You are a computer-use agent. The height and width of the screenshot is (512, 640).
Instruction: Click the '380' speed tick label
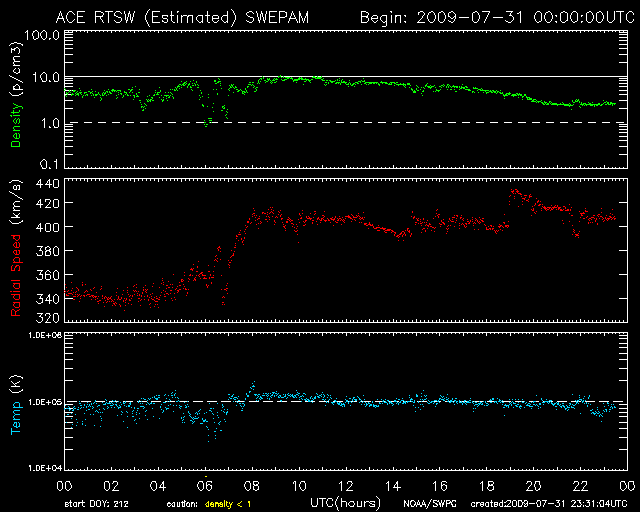[47, 251]
